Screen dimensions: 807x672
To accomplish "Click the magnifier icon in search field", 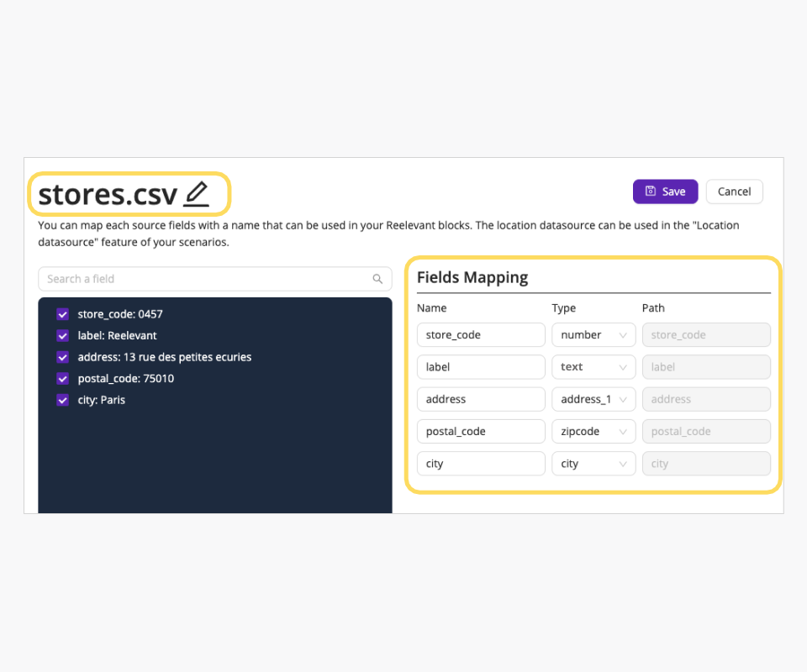I will [377, 279].
